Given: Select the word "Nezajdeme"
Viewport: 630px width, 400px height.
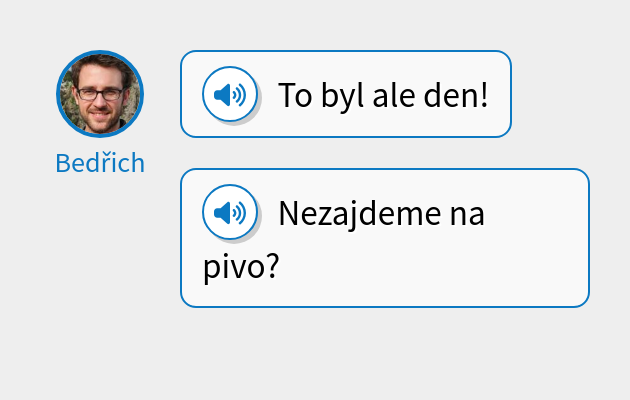Looking at the screenshot, I should (x=360, y=214).
